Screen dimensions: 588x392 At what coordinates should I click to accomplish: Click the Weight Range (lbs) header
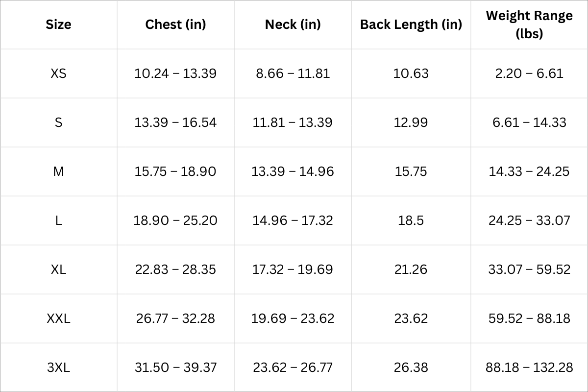[x=529, y=24]
